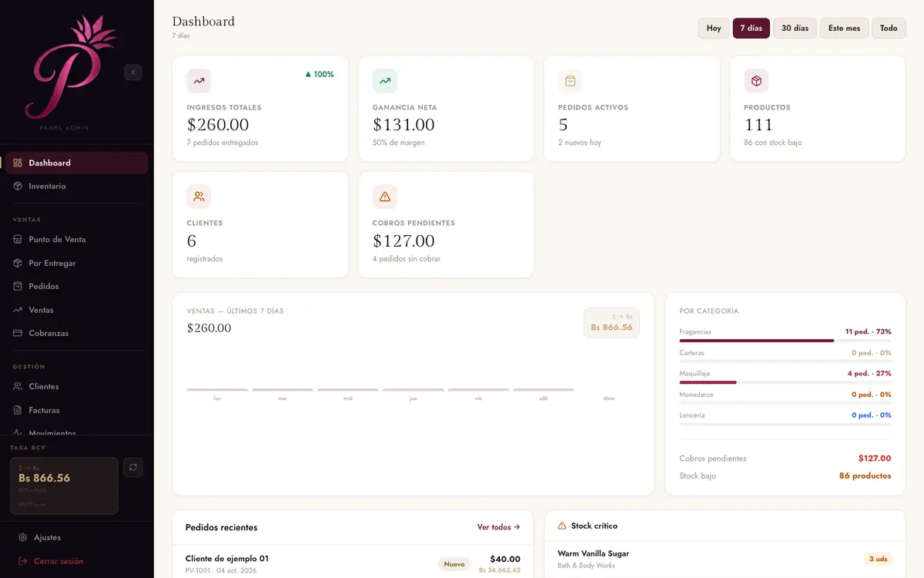Screen dimensions: 924x578
Task: Click the Cobranzas card icon
Action: click(18, 333)
